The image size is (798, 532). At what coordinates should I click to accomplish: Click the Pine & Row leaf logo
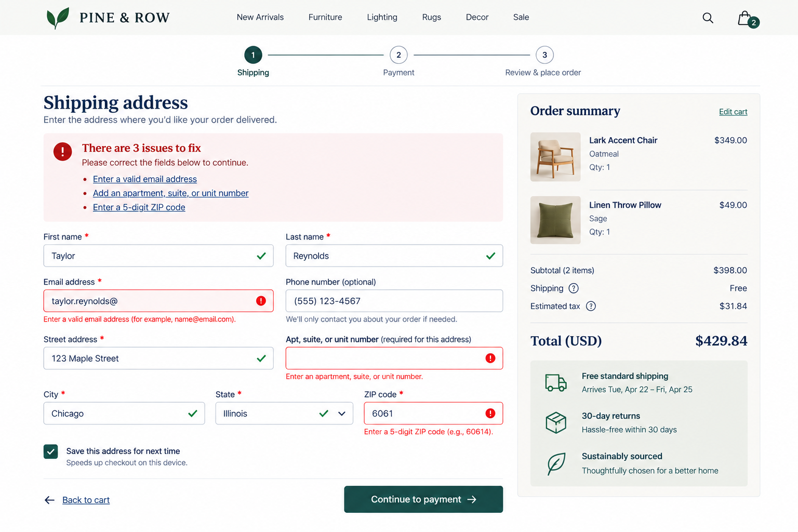(58, 18)
